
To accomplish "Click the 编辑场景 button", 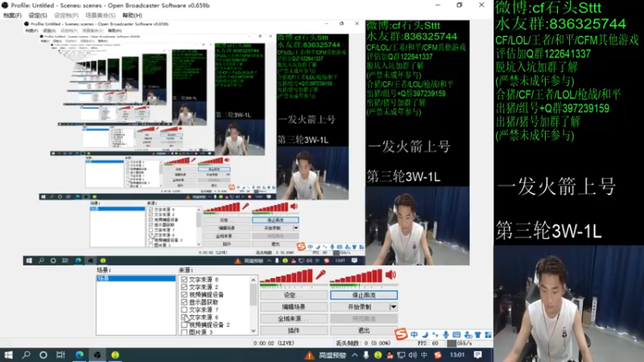I will point(294,306).
